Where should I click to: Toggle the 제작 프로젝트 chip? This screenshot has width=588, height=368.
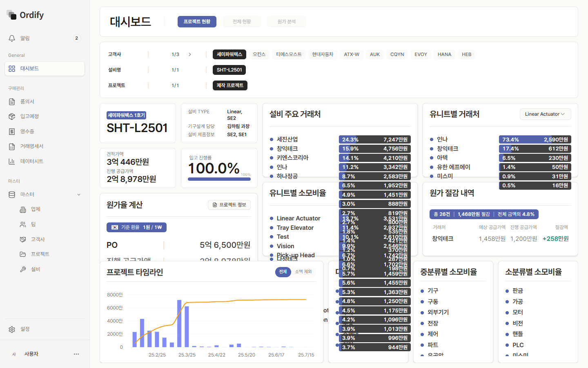point(230,85)
